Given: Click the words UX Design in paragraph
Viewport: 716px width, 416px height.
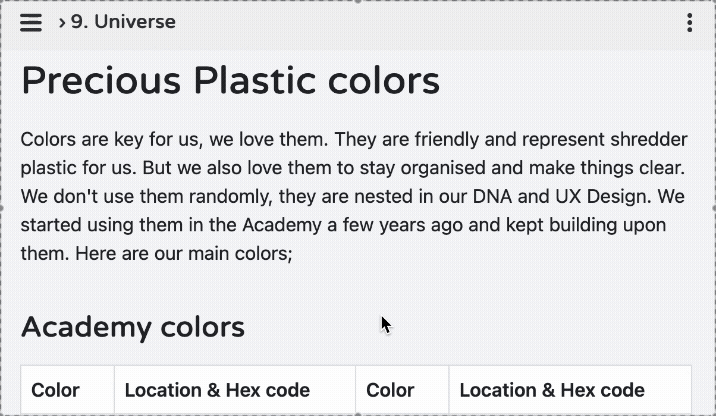Looking at the screenshot, I should coord(604,197).
